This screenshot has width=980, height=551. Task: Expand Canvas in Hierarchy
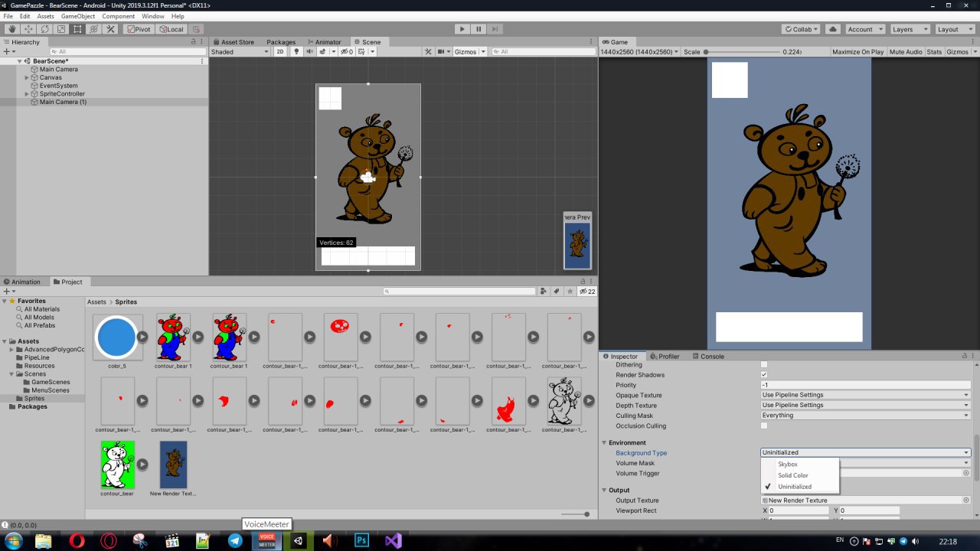[27, 77]
